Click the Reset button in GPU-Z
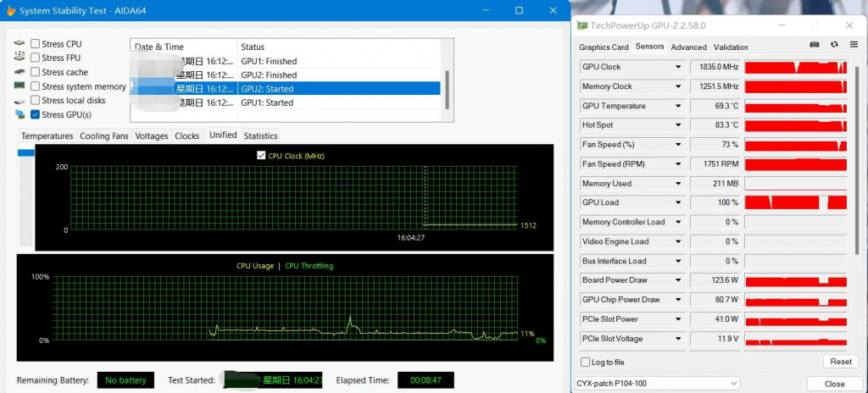 (841, 362)
